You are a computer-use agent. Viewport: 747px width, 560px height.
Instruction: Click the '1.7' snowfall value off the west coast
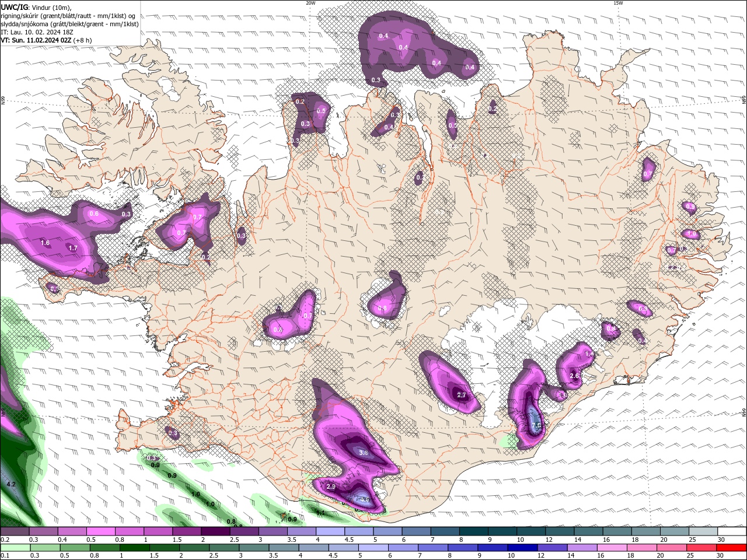[x=73, y=248]
